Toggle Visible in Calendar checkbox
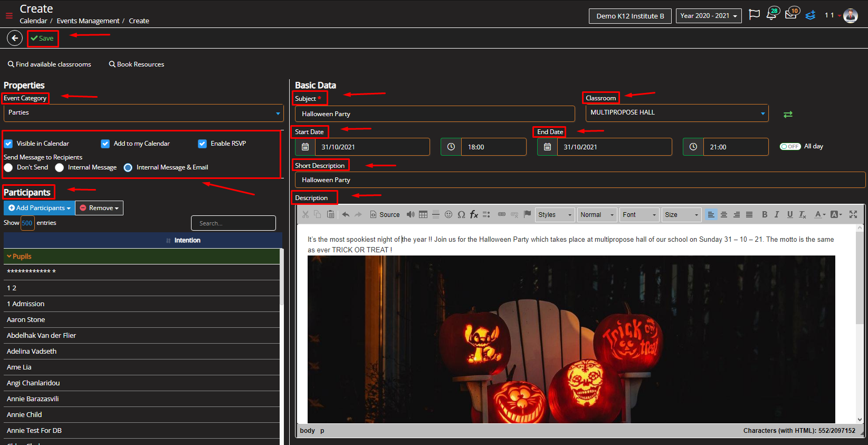Image resolution: width=868 pixels, height=445 pixels. tap(8, 144)
